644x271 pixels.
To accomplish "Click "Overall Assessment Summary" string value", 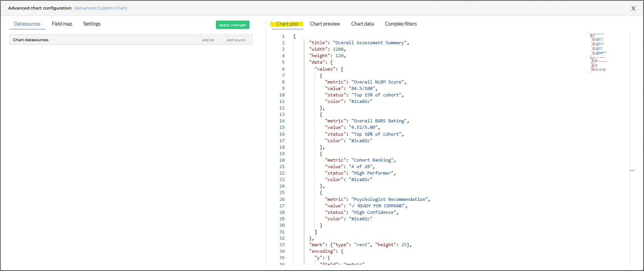I will click(370, 43).
